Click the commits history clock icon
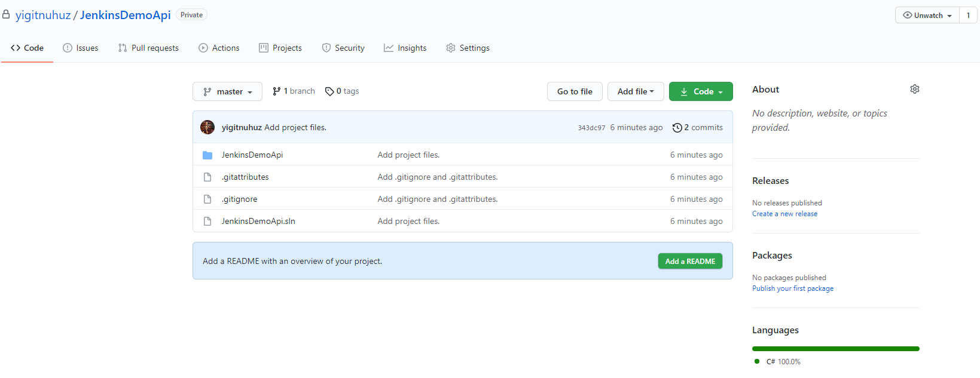The width and height of the screenshot is (980, 378). [x=677, y=128]
